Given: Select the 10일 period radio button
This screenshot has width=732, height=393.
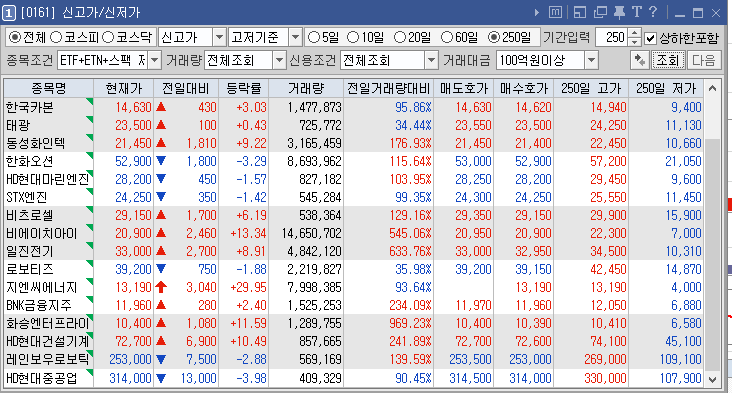Looking at the screenshot, I should coord(353,37).
